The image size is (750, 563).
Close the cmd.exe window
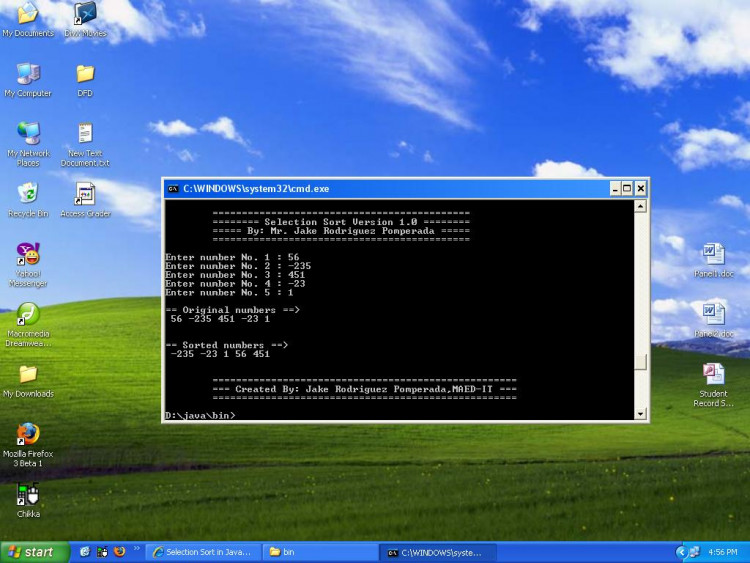[x=641, y=188]
